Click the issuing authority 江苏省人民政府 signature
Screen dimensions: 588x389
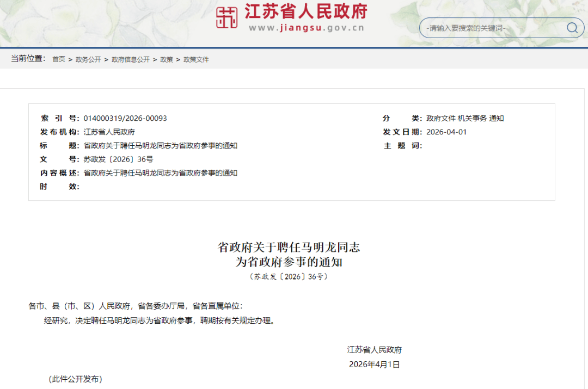pos(373,350)
